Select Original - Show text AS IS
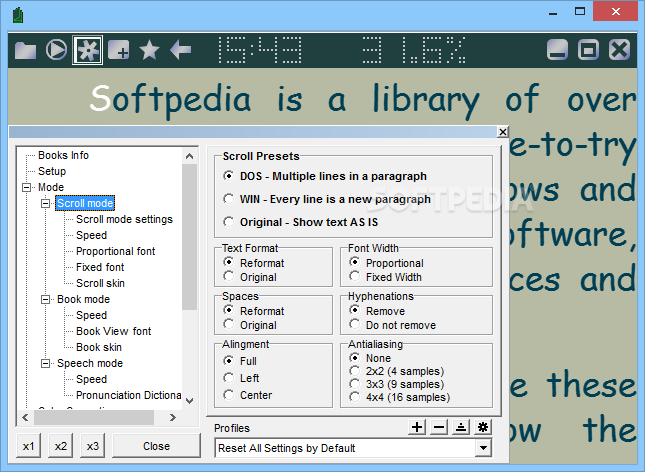The image size is (645, 472). pos(301,222)
